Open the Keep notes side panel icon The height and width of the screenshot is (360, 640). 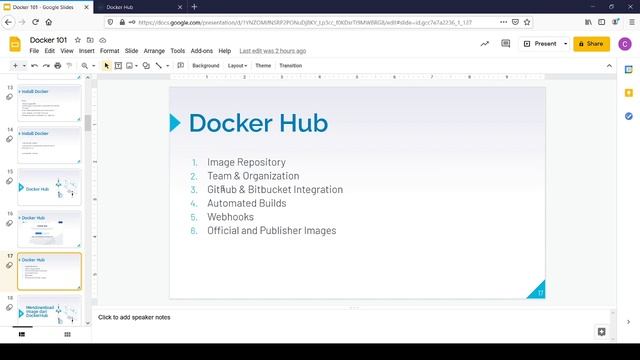tap(629, 93)
